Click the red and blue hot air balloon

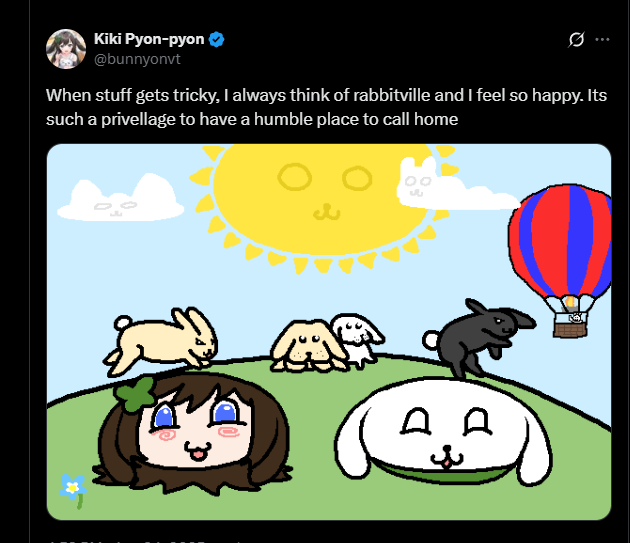tap(561, 260)
